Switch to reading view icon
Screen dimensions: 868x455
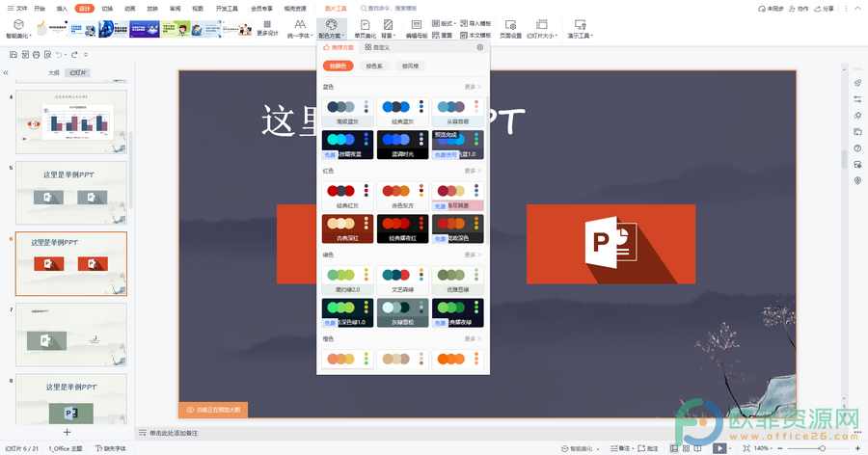point(698,448)
